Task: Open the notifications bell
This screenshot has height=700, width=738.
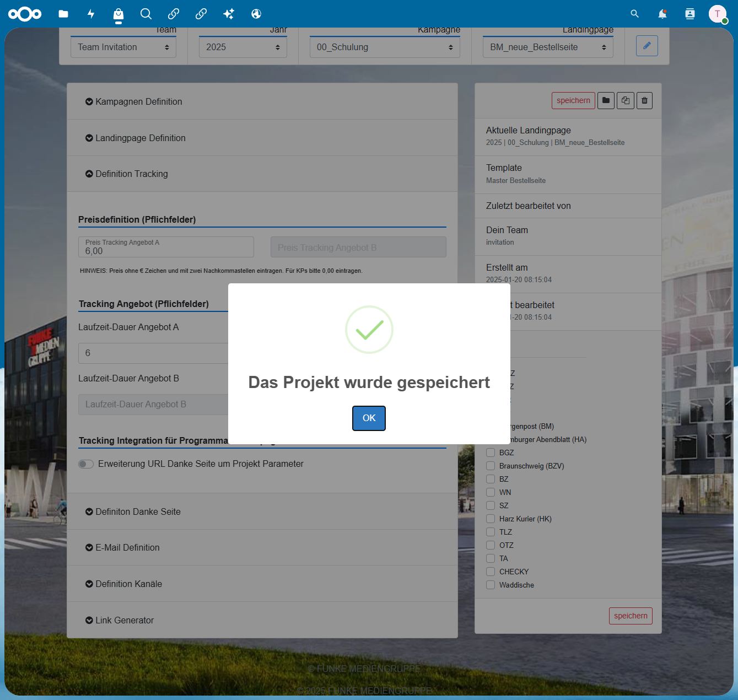Action: (x=662, y=14)
